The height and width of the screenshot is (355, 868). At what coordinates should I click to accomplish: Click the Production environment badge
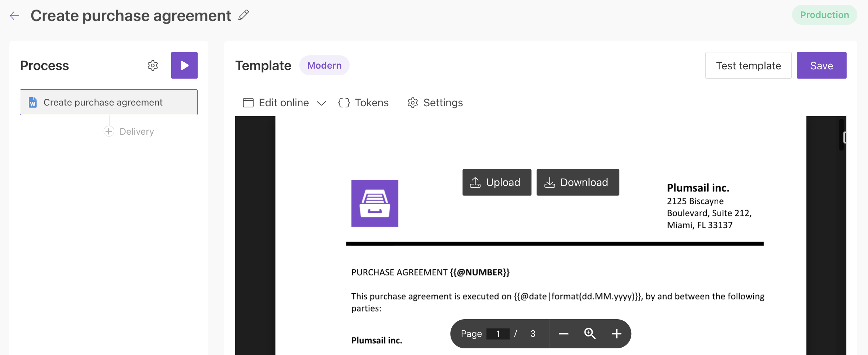(824, 15)
